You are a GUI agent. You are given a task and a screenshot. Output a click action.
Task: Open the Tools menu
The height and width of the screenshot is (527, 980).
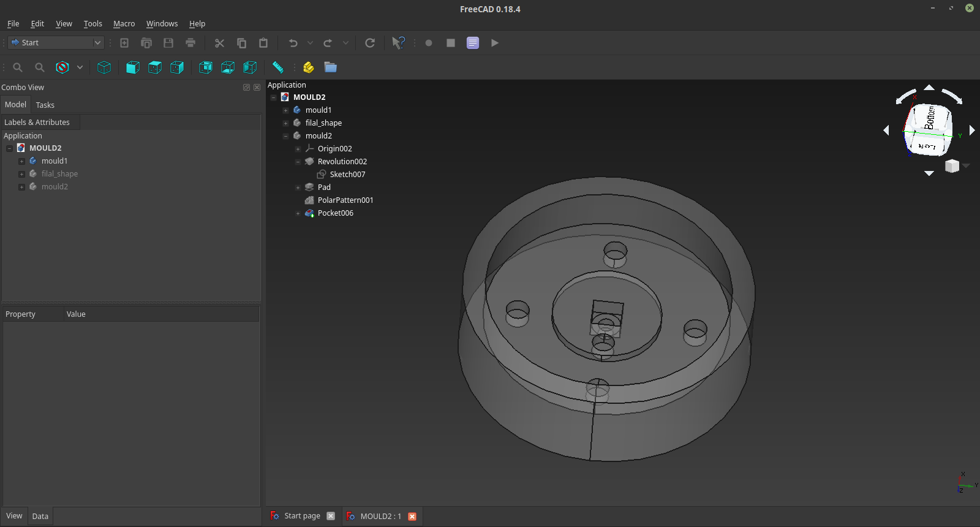tap(93, 24)
